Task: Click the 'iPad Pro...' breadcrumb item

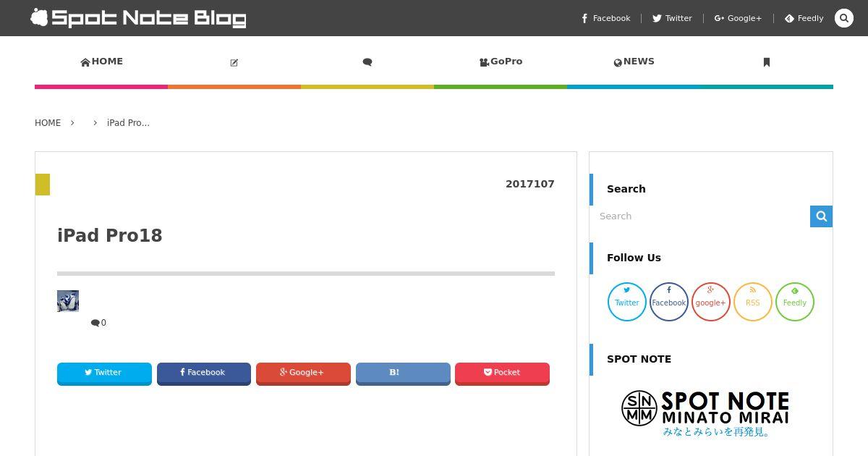Action: point(128,123)
